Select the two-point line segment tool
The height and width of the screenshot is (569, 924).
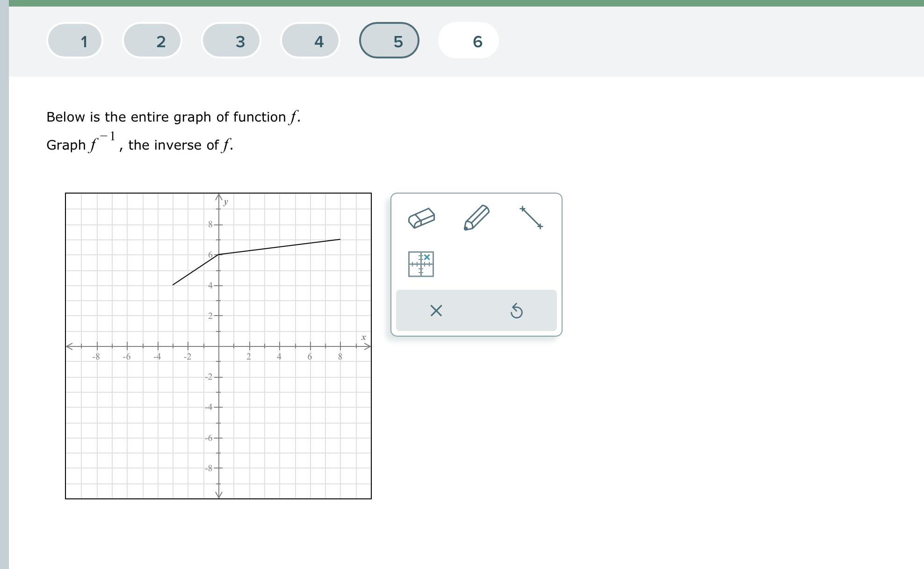pos(531,217)
